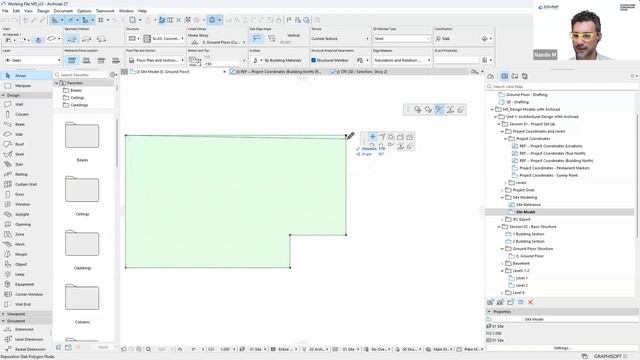Select the Zone tool

pyautogui.click(x=25, y=234)
